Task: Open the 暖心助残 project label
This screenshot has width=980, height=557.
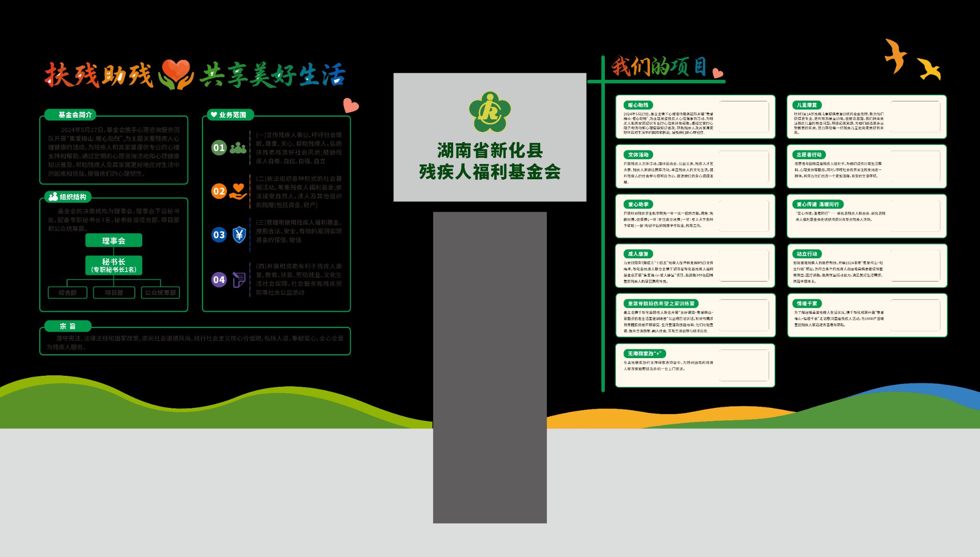Action: coord(638,105)
